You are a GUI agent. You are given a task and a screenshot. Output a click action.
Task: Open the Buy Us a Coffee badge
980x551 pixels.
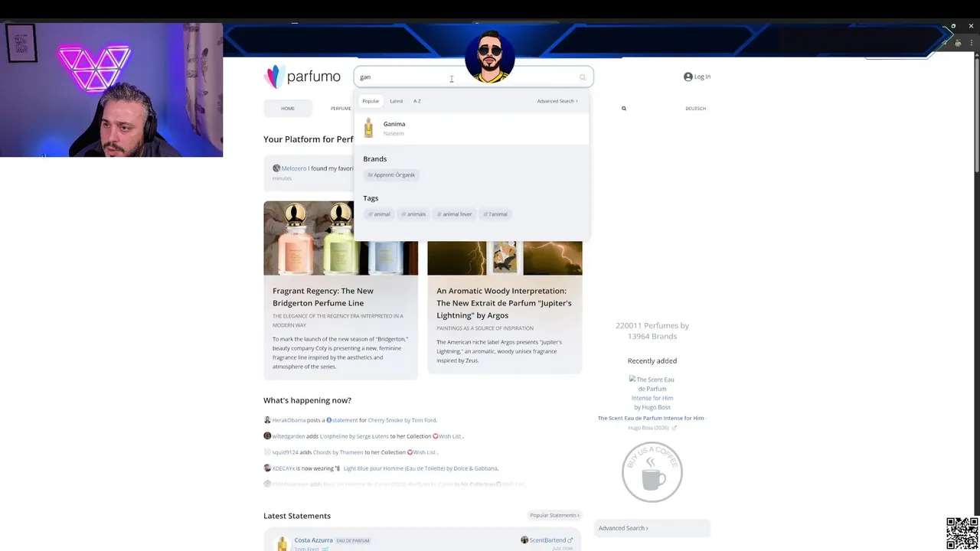tap(652, 472)
